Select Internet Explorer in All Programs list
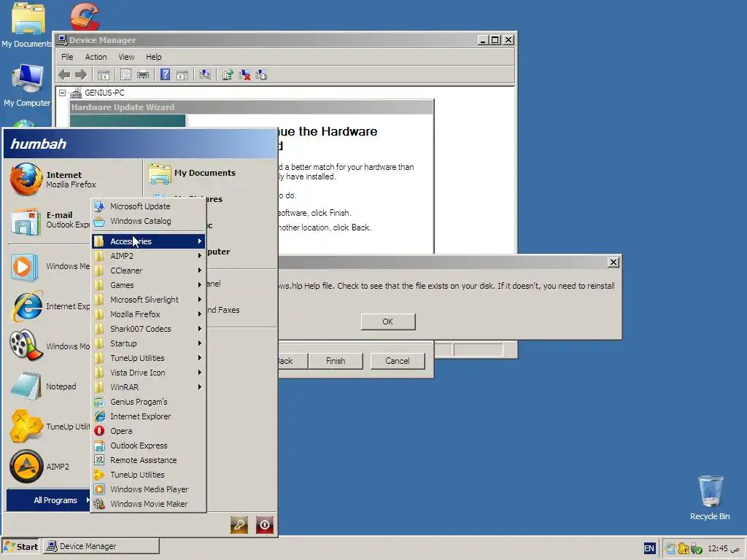 click(x=149, y=416)
